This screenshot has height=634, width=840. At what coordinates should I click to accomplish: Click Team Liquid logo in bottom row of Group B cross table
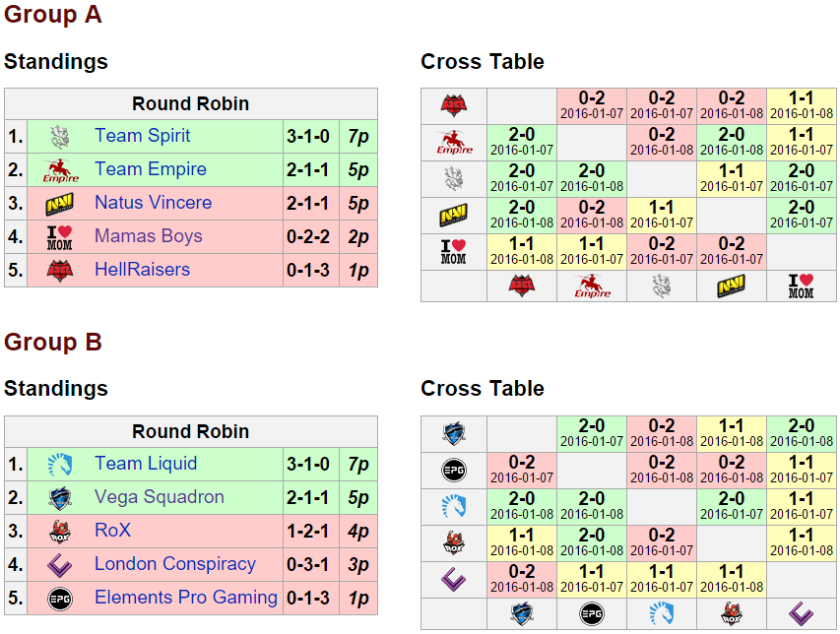[663, 614]
